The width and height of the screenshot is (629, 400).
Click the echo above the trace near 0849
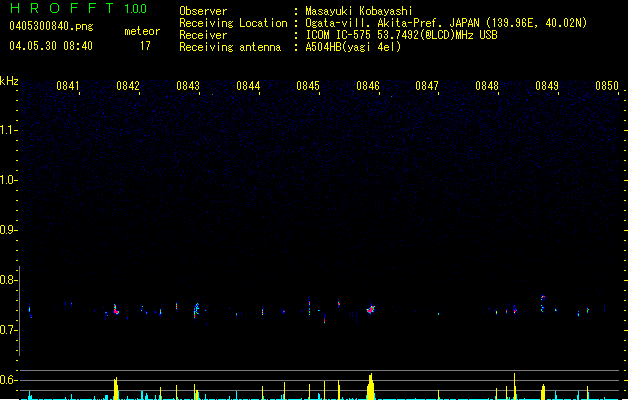pyautogui.click(x=543, y=298)
